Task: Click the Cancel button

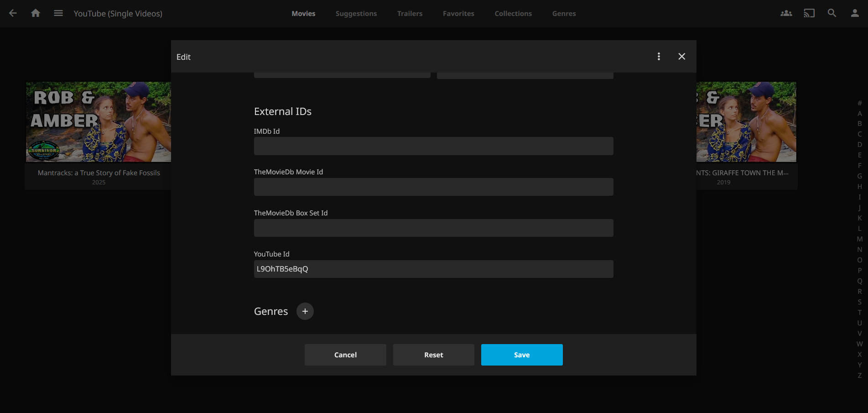Action: (x=345, y=355)
